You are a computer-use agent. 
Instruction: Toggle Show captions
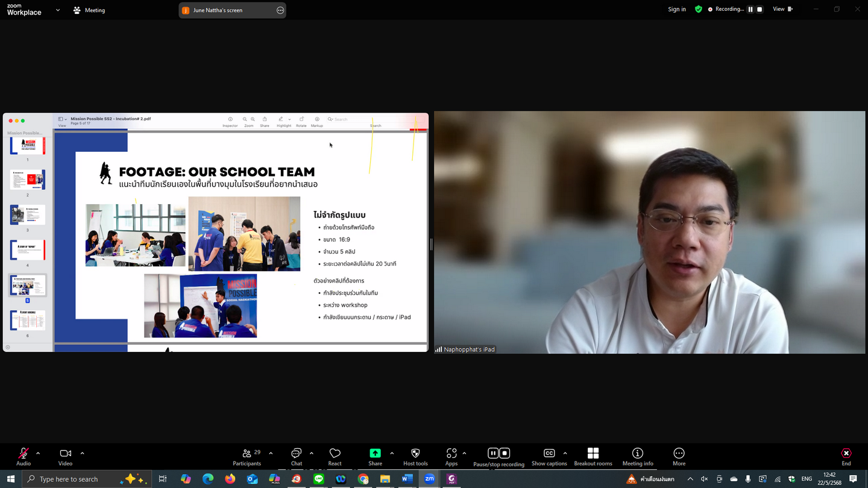click(x=549, y=456)
